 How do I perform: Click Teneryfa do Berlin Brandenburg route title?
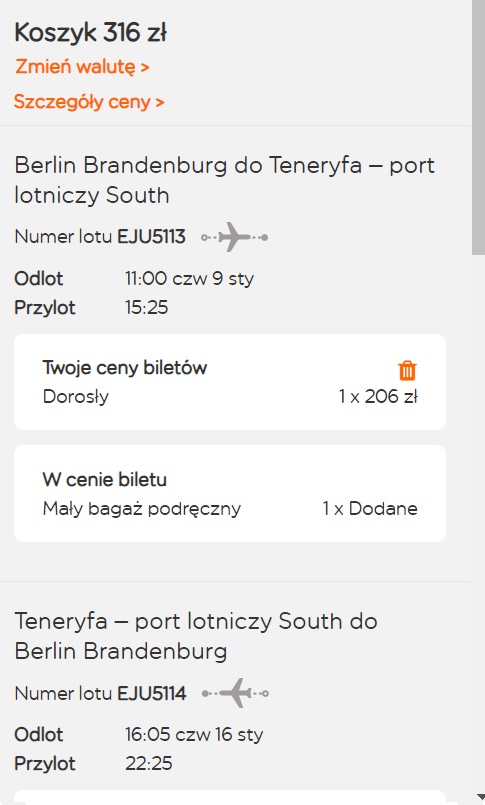click(x=196, y=636)
